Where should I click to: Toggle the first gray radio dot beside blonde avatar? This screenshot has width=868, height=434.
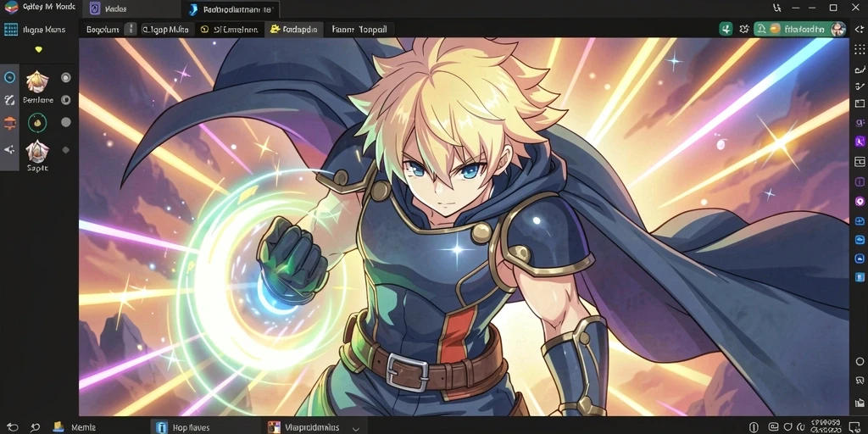click(x=66, y=78)
